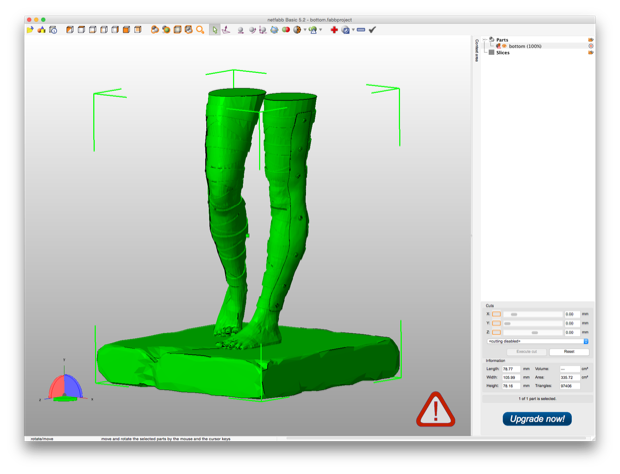Select the fully orange cube view icon
620x474 pixels.
(126, 30)
